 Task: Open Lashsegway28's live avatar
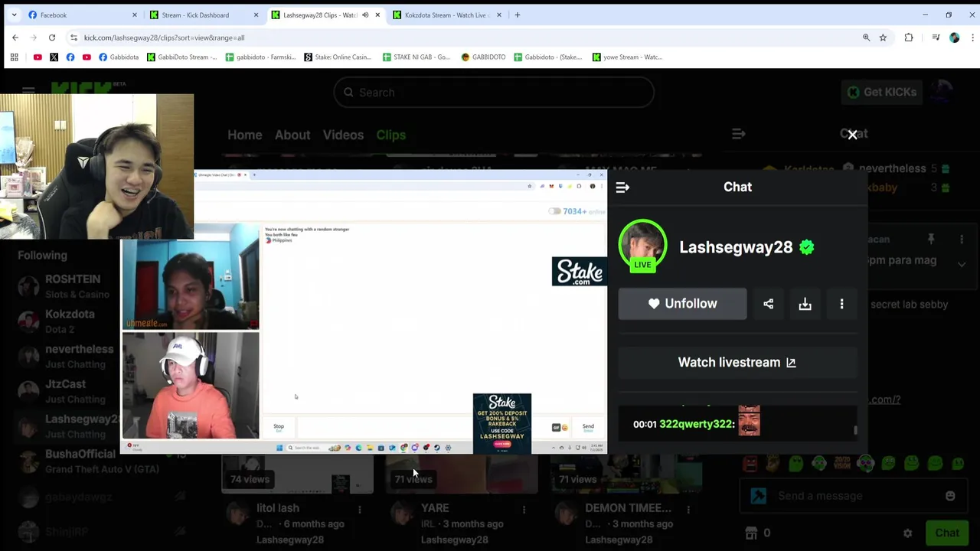pyautogui.click(x=642, y=246)
